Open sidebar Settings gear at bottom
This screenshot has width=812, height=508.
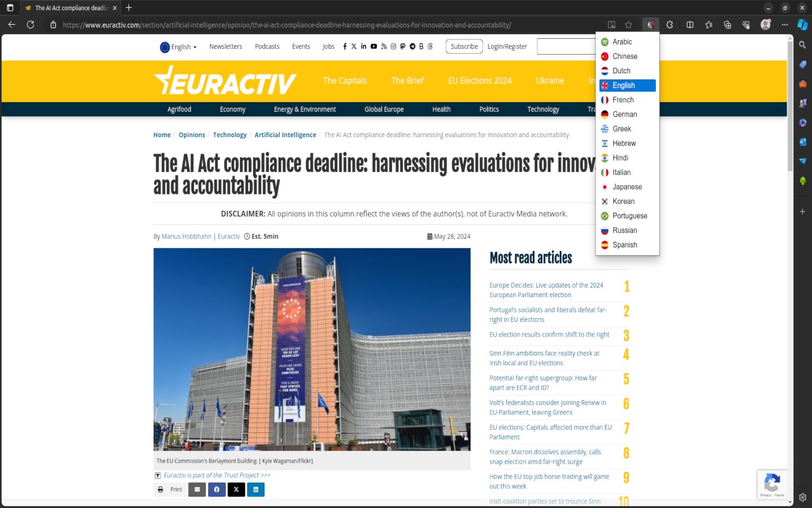pos(802,497)
